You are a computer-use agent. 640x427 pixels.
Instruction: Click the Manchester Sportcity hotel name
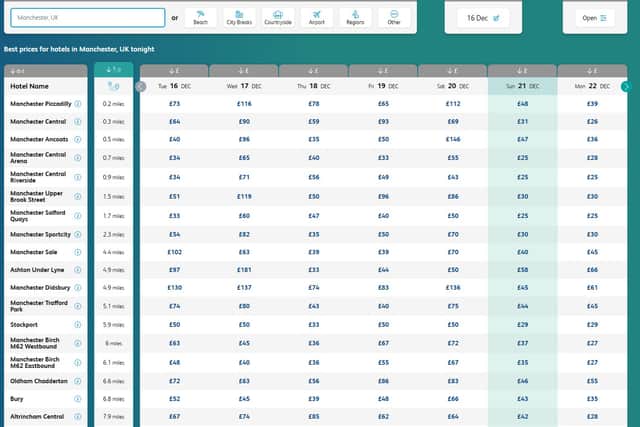[40, 234]
